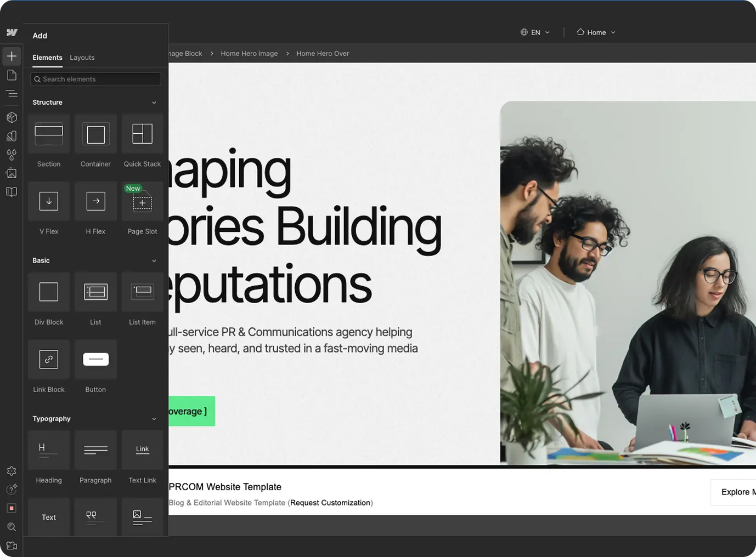756x557 pixels.
Task: Collapse the Typography section
Action: [x=154, y=419]
